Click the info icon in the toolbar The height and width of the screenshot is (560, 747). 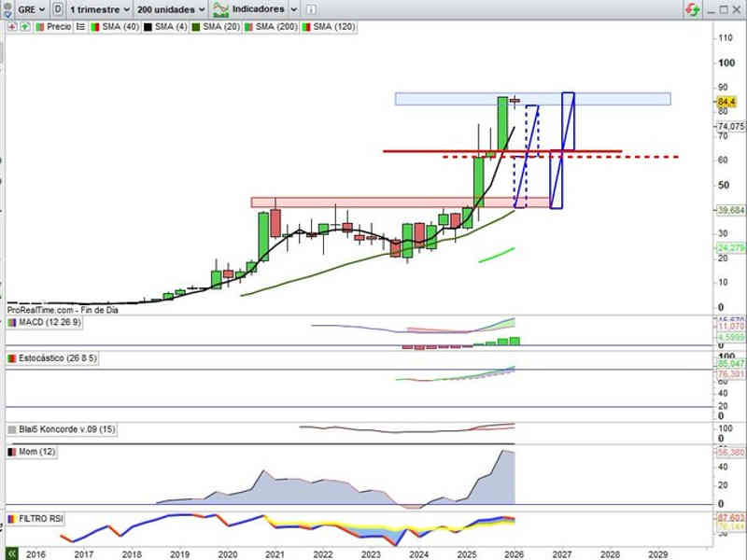(x=310, y=9)
